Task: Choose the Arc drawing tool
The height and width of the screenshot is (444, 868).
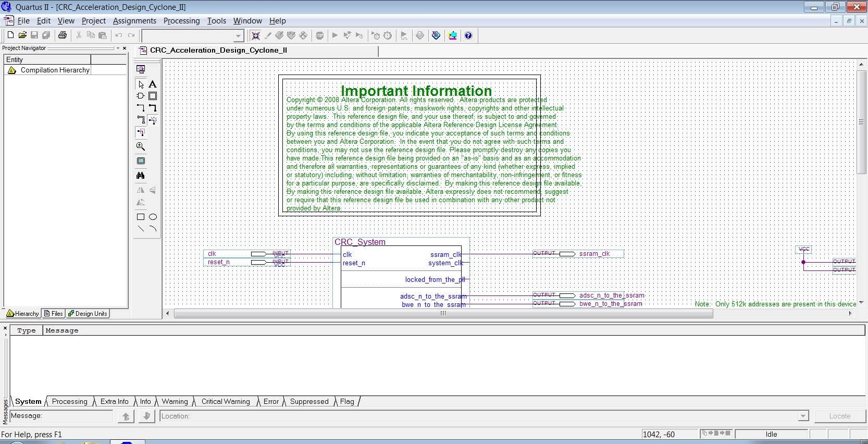Action: tap(153, 229)
